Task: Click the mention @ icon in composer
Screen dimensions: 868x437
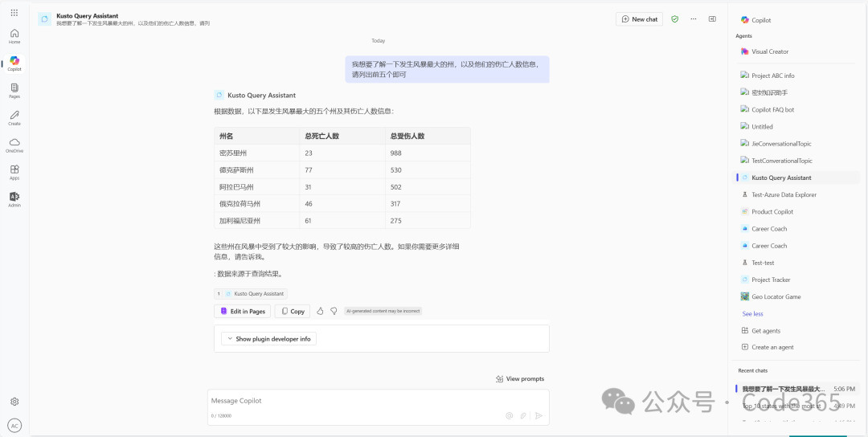Action: tap(510, 416)
